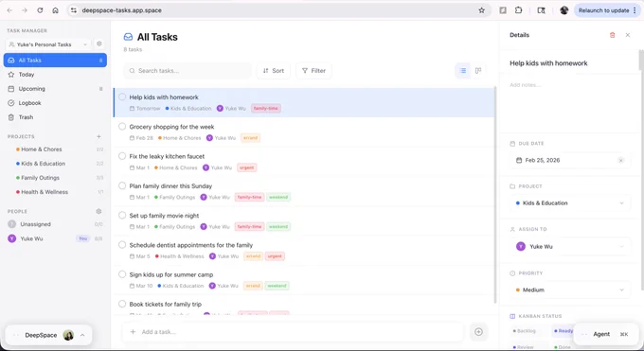Open Family Outings project in sidebar
The image size is (644, 351).
[55, 178]
